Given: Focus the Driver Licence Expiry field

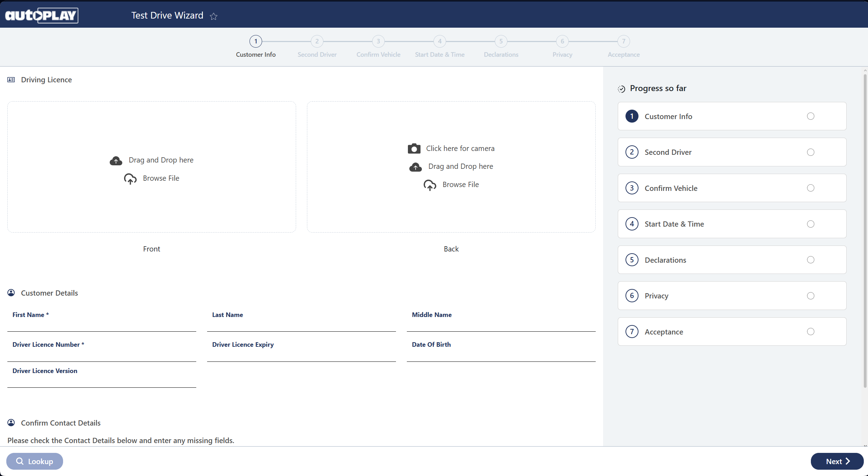Looking at the screenshot, I should coord(301,354).
